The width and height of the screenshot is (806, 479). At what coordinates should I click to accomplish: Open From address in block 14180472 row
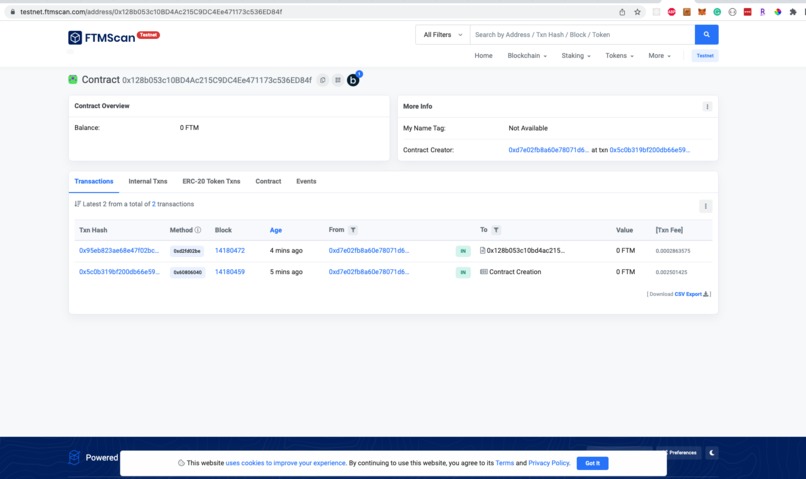tap(369, 250)
